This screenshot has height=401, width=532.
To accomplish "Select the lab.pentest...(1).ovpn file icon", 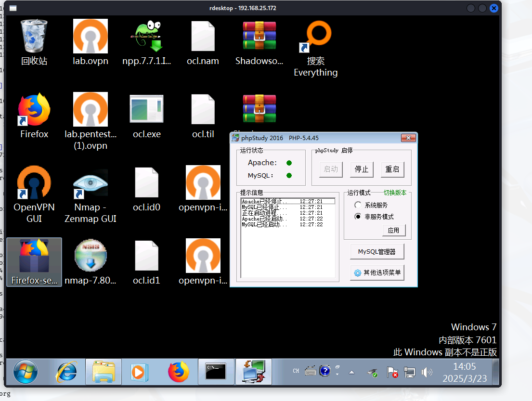I will (90, 121).
